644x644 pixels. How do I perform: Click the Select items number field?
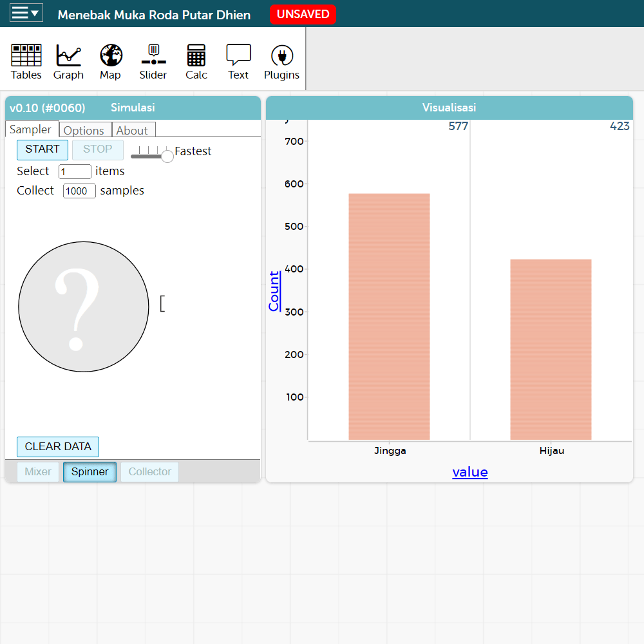pyautogui.click(x=75, y=172)
